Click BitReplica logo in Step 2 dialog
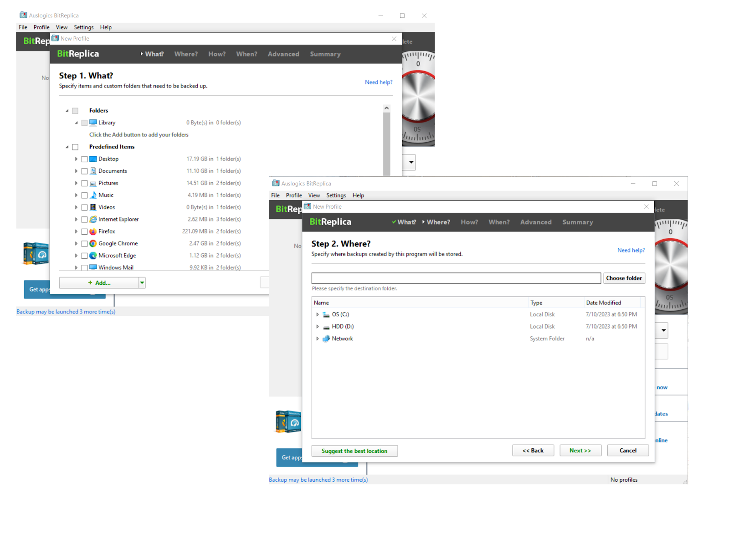Screen dimensions: 729x560 [x=330, y=222]
